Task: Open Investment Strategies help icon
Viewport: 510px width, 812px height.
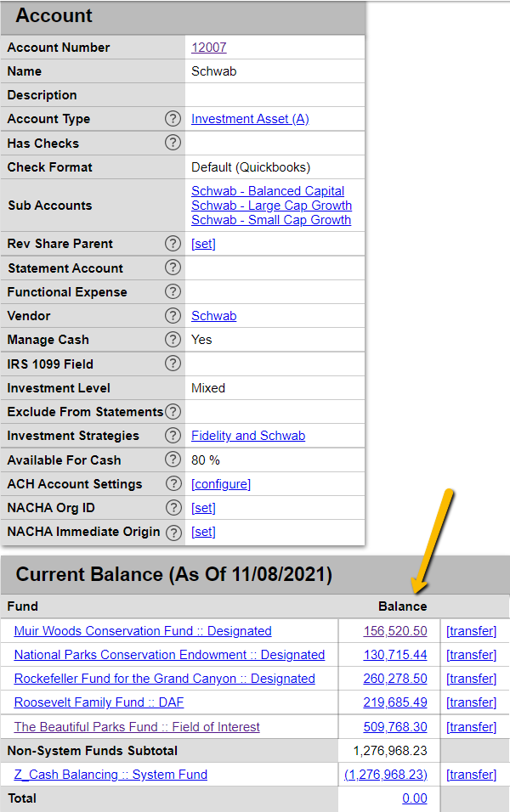Action: pos(173,436)
